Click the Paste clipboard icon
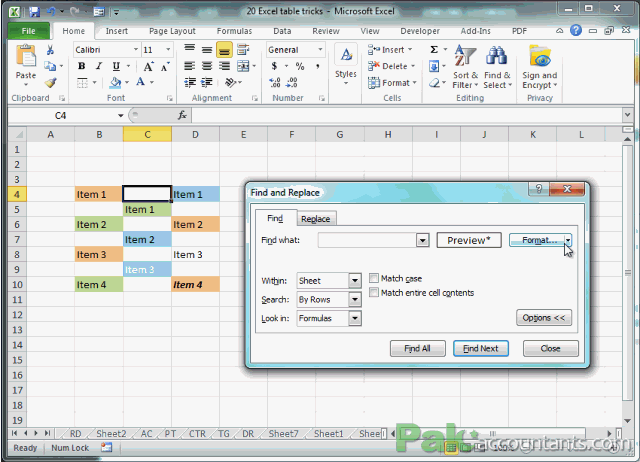640x462 pixels. coord(26,56)
